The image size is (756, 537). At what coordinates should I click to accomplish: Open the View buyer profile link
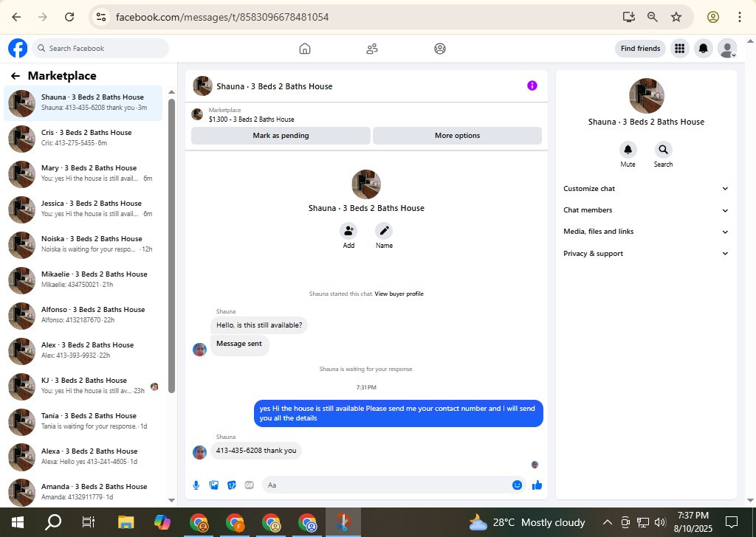tap(399, 294)
